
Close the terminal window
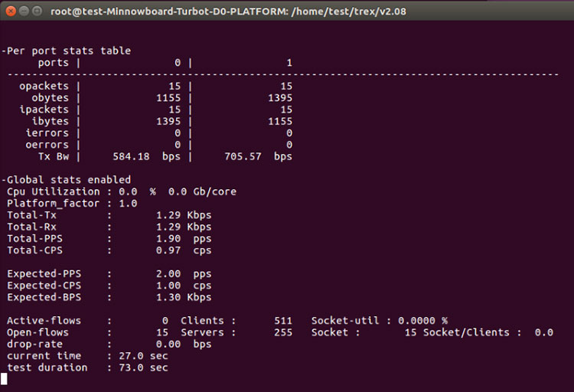tap(11, 11)
